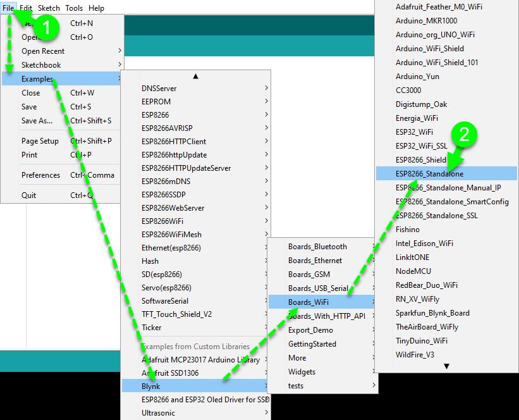Select Blynk under custom library examples
This screenshot has width=519, height=420.
coord(195,386)
